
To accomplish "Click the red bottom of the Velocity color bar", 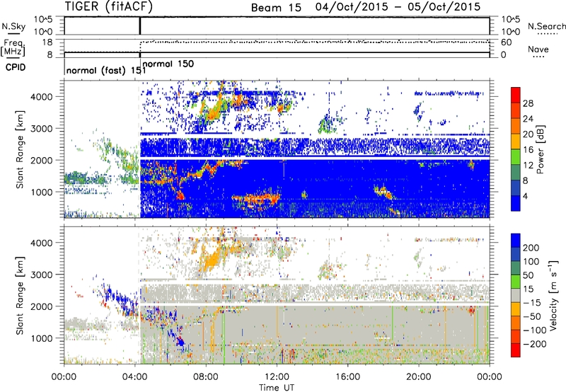I will click(x=516, y=352).
